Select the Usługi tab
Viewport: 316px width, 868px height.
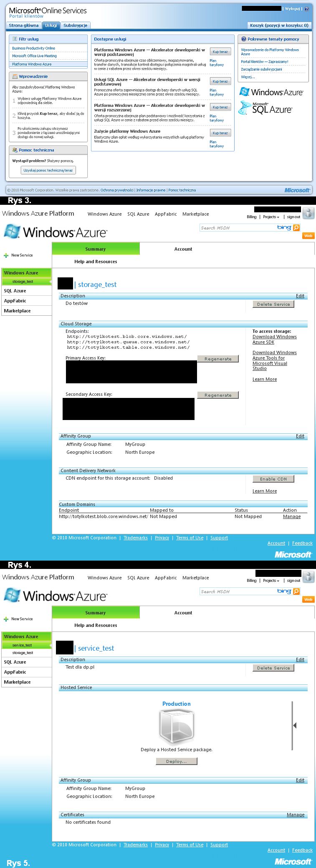tap(51, 25)
